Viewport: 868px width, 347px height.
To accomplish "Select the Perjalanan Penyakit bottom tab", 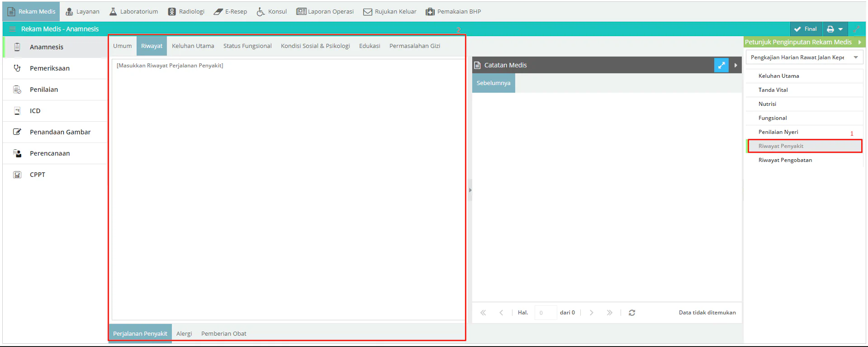I will (x=140, y=334).
